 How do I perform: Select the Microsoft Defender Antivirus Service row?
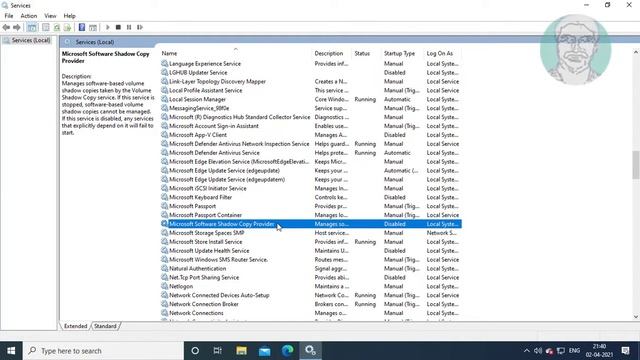click(311, 153)
